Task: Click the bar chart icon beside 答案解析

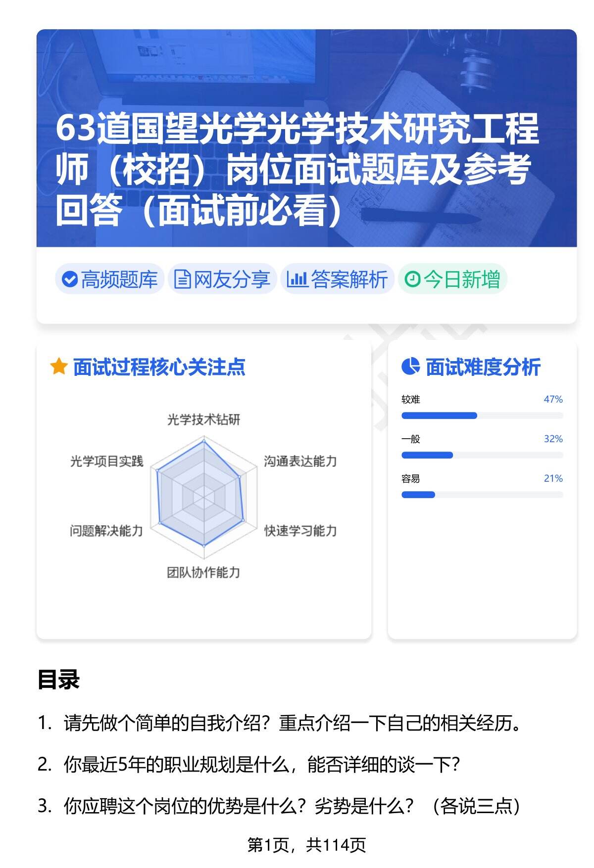Action: click(297, 279)
